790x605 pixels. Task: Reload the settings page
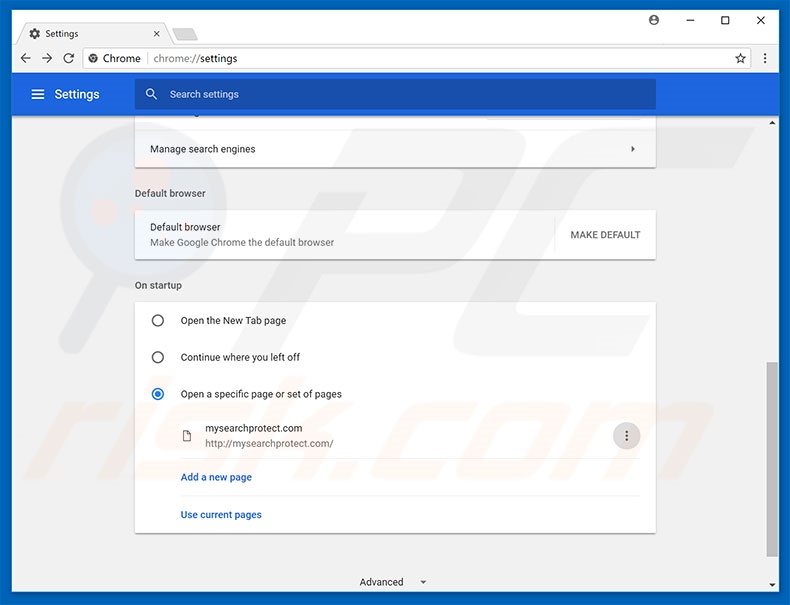(69, 58)
